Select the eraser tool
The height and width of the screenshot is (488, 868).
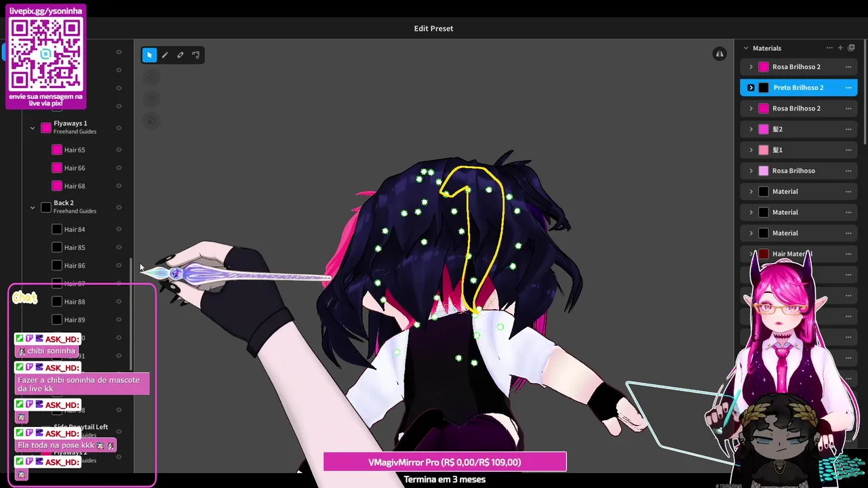(x=180, y=55)
